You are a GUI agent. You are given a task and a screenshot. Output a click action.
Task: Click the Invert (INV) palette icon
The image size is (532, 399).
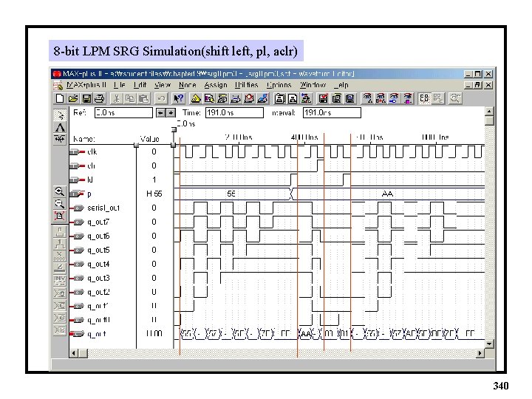point(60,280)
